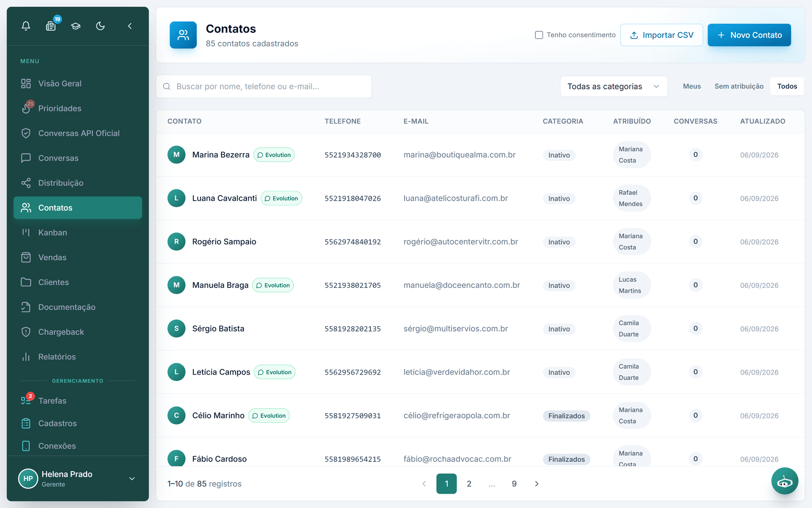Screen dimensions: 812x508
Task: Click Lucas Martins assignee chip
Action: click(632, 285)
